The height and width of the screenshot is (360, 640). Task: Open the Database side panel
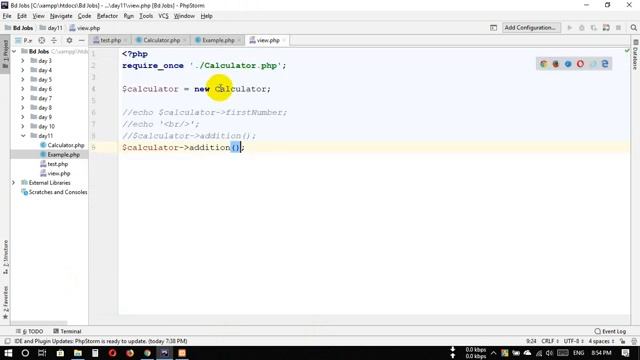coord(636,55)
